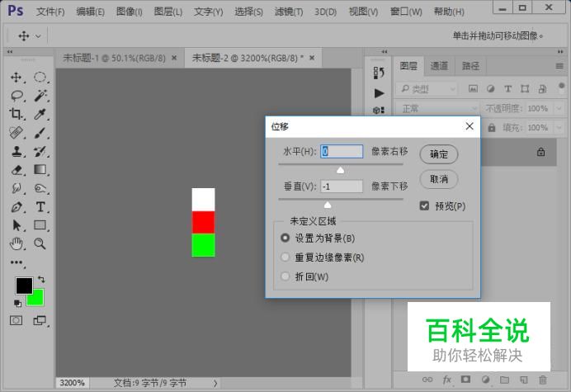Select 设置为背景 radio option
This screenshot has width=571, height=392.
pos(285,238)
